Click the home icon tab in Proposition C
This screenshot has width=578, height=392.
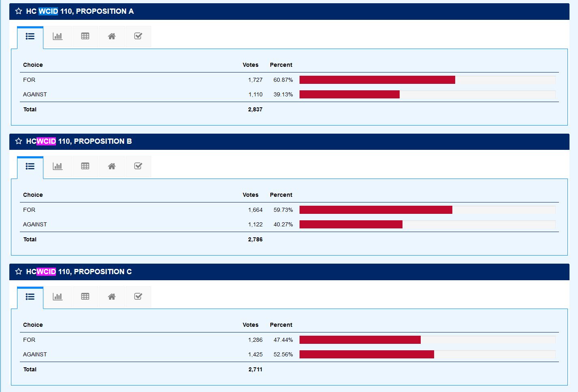pyautogui.click(x=112, y=297)
